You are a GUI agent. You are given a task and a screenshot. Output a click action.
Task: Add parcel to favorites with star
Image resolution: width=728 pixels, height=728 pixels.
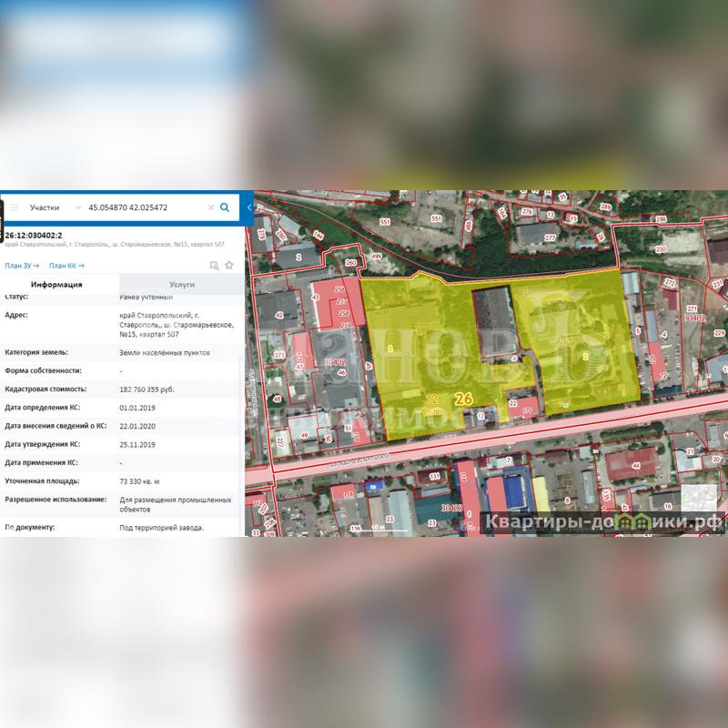229,266
